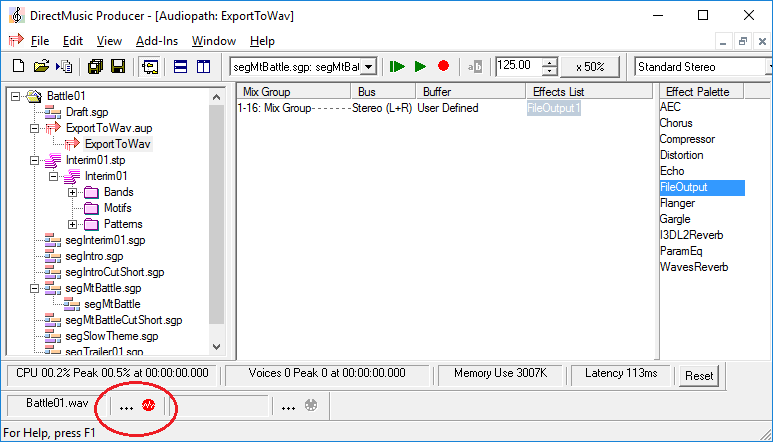Select Chorus in Effect Palette

point(676,123)
